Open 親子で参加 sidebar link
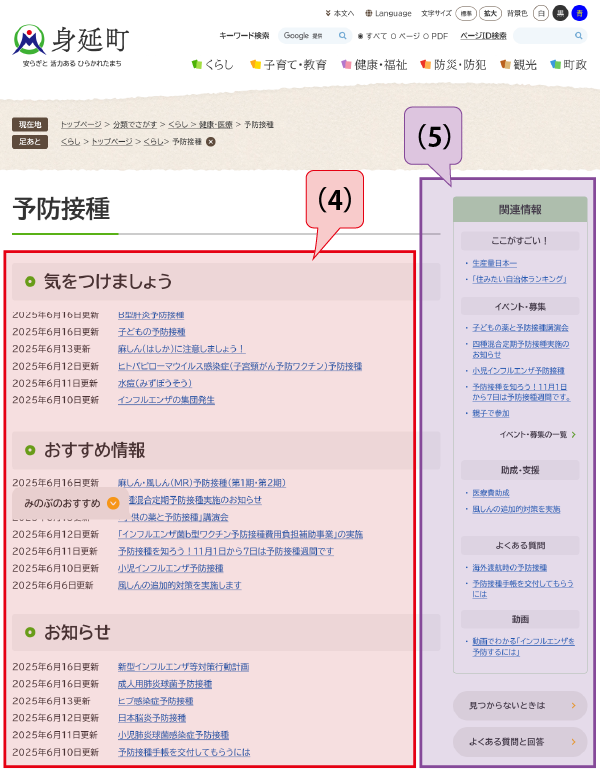Viewport: 600px width, 784px height. (x=491, y=413)
